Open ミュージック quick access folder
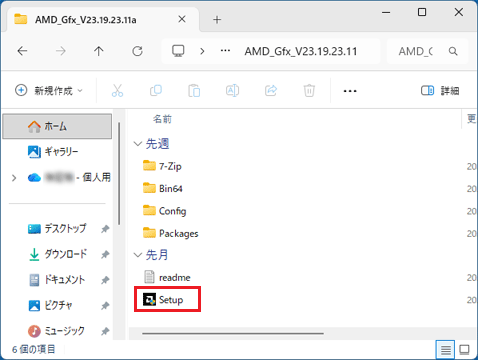Image resolution: width=478 pixels, height=360 pixels. 56,331
